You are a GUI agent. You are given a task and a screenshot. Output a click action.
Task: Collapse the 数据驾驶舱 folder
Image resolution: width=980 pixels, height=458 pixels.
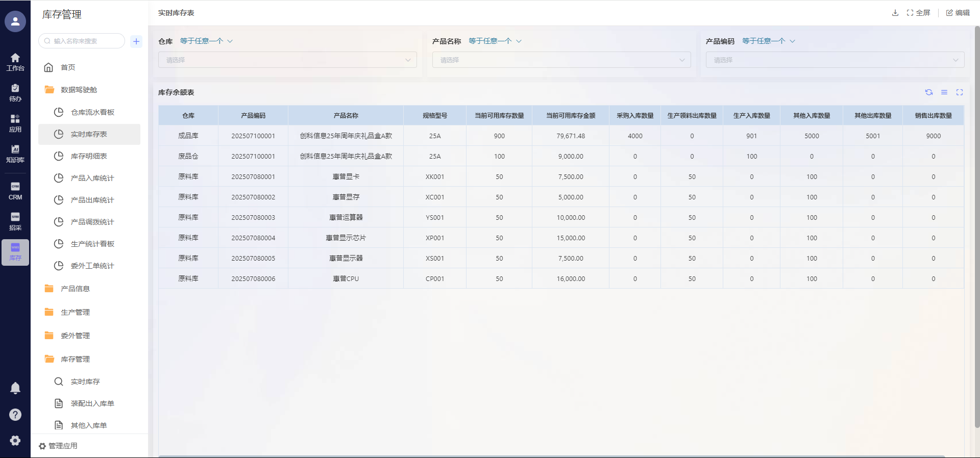tap(79, 90)
